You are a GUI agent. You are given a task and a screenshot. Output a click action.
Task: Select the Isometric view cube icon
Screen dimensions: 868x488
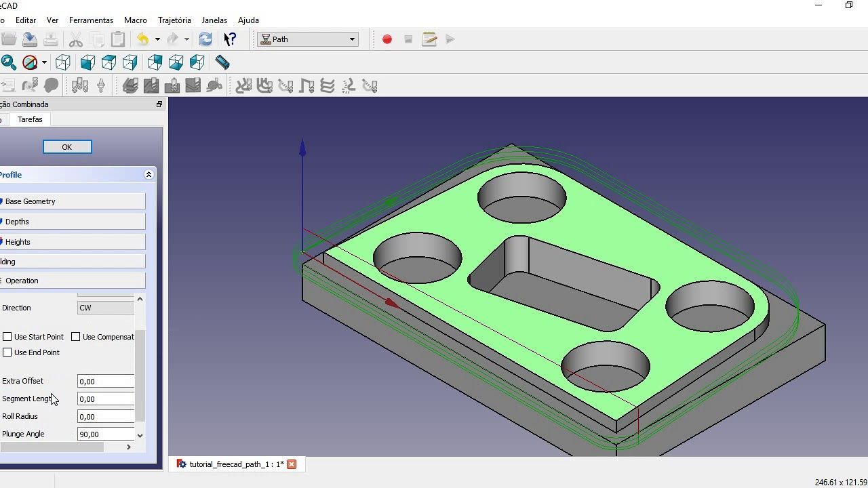[62, 62]
